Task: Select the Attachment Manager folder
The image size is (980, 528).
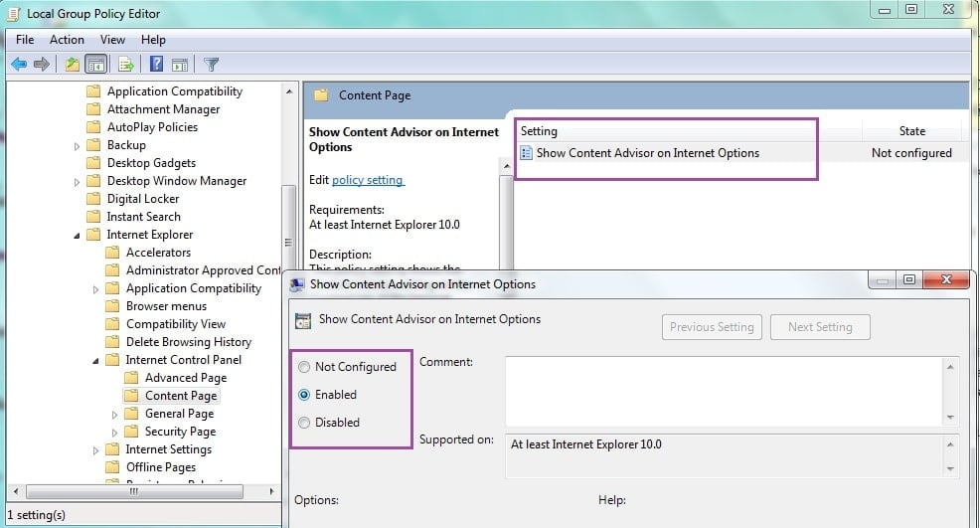Action: (163, 108)
